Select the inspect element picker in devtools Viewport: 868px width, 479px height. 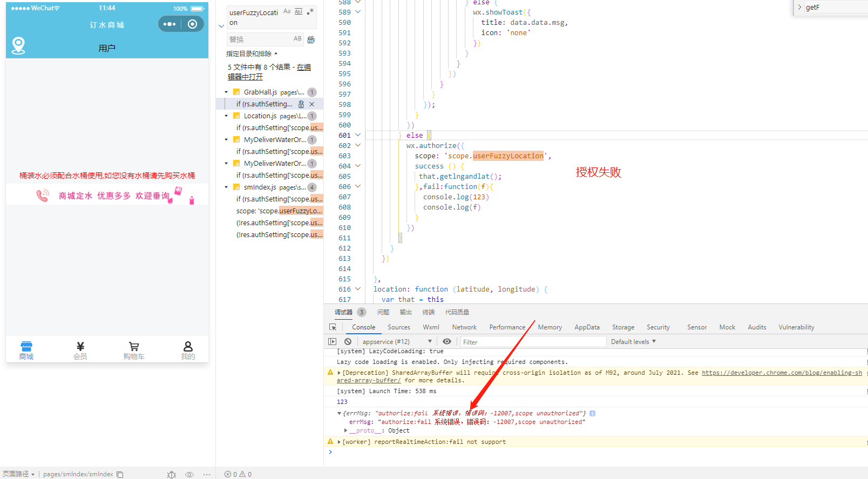pyautogui.click(x=333, y=327)
